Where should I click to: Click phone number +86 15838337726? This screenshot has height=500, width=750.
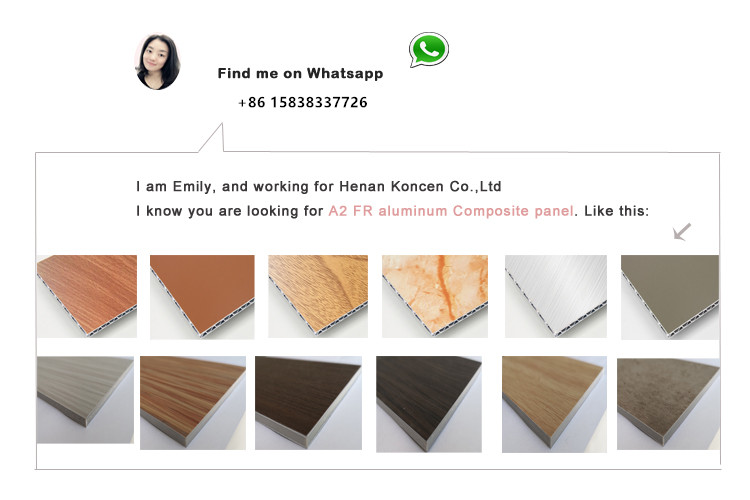coord(303,102)
